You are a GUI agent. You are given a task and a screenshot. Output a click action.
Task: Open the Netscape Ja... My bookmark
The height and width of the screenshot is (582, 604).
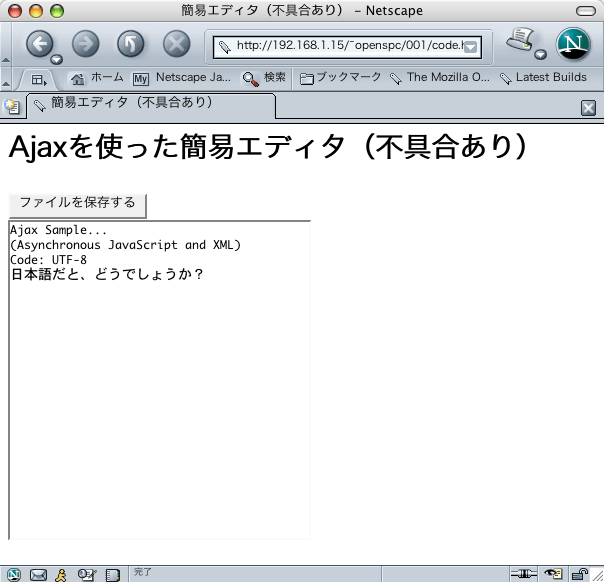[181, 78]
